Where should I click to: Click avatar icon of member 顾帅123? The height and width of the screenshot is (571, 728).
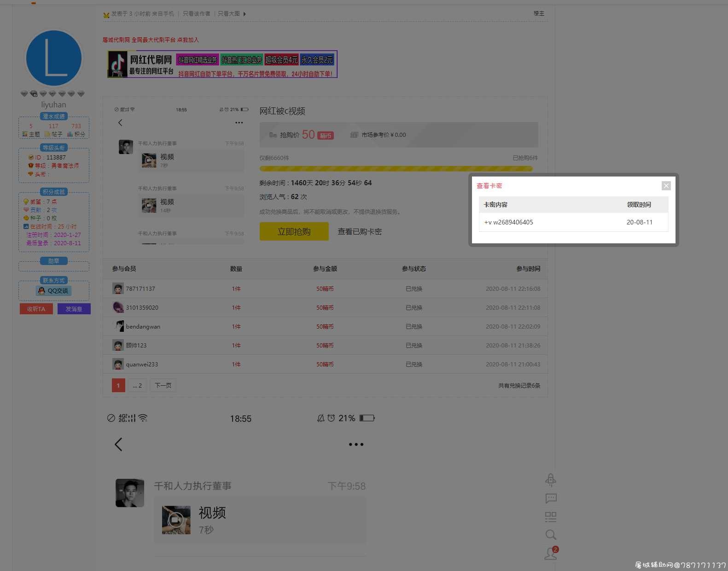[x=118, y=345]
